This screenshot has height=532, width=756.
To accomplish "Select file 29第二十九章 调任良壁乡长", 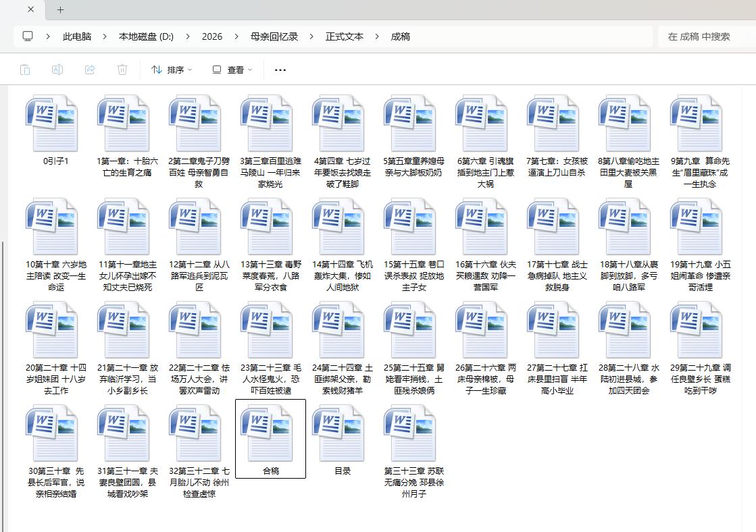I will (700, 348).
